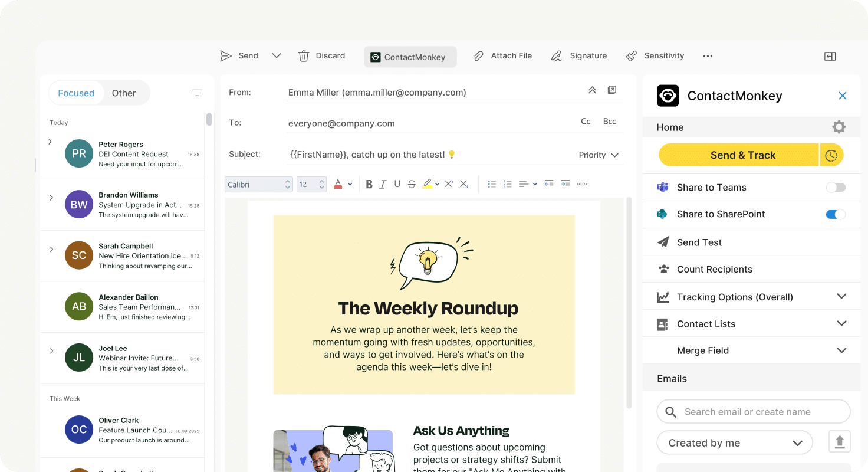The width and height of the screenshot is (868, 472).
Task: Insert a bulleted list
Action: pyautogui.click(x=492, y=184)
